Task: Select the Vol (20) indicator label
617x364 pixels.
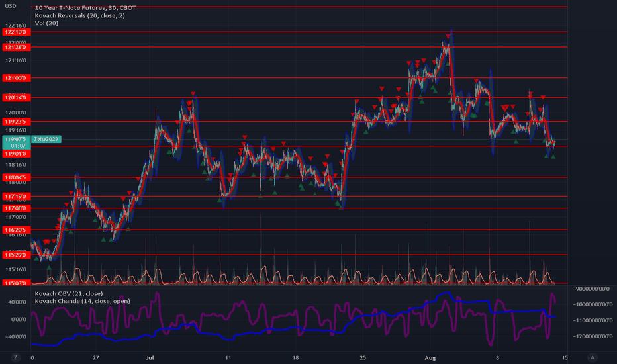Action: [x=46, y=23]
